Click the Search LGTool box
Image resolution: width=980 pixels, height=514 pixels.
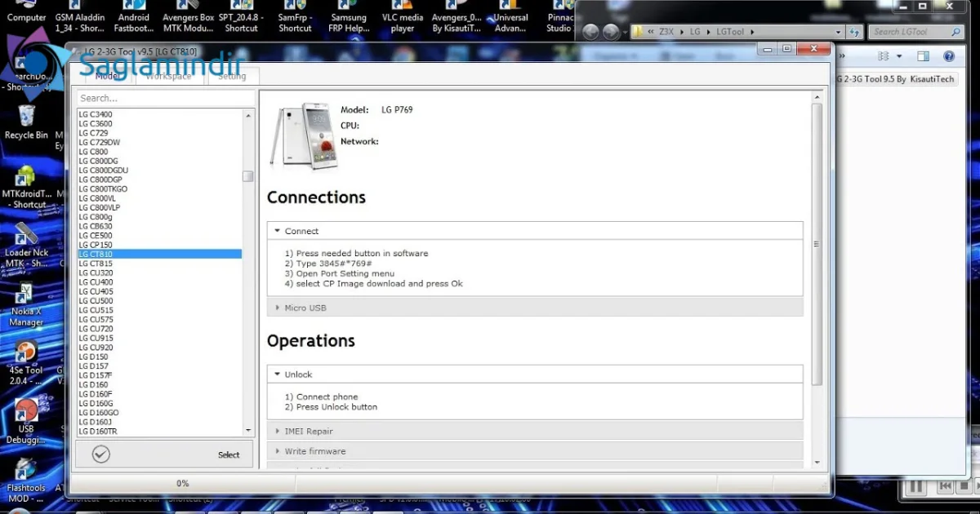(x=916, y=32)
